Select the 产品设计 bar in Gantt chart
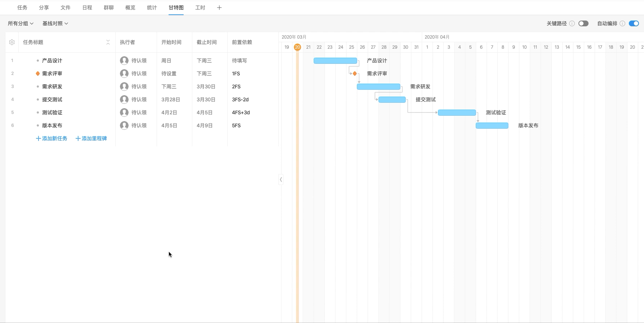Viewport: 644px width, 323px height. [x=335, y=61]
